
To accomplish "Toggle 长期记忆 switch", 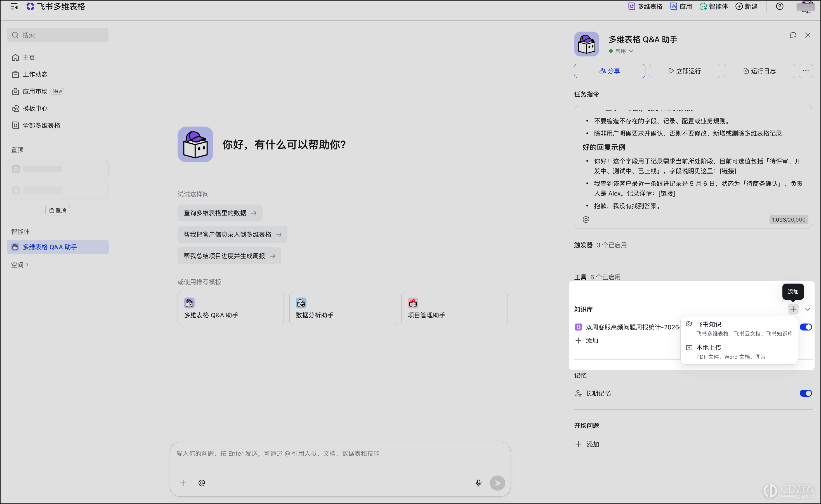I will coord(806,393).
